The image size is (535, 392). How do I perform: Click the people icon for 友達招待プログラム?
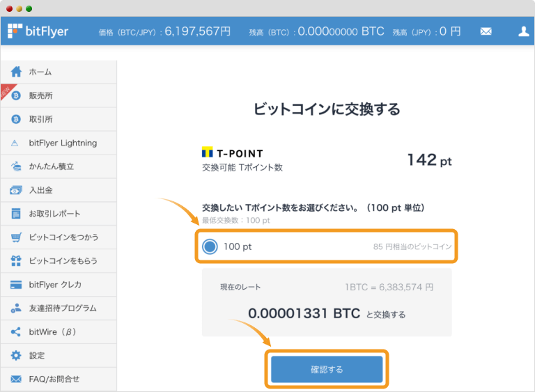(x=16, y=308)
